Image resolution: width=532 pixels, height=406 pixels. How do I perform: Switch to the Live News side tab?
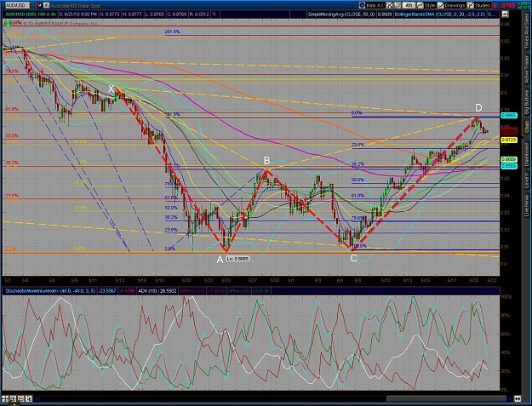[527, 206]
